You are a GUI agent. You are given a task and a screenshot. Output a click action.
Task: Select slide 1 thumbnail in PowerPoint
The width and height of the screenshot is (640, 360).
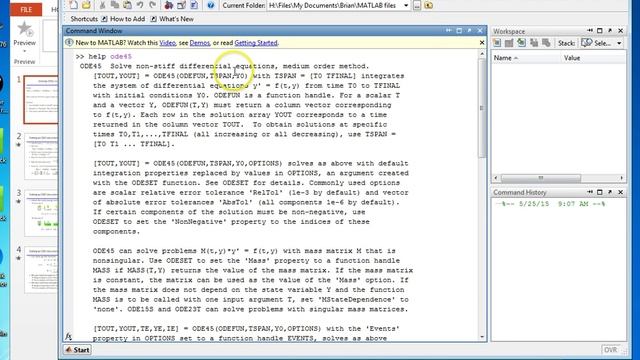click(x=41, y=99)
